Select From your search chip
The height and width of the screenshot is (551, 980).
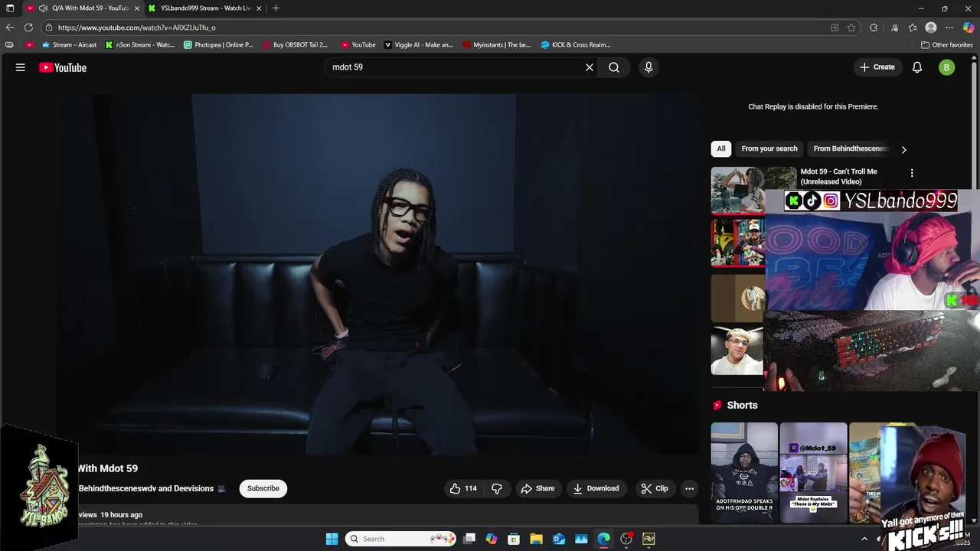click(769, 149)
